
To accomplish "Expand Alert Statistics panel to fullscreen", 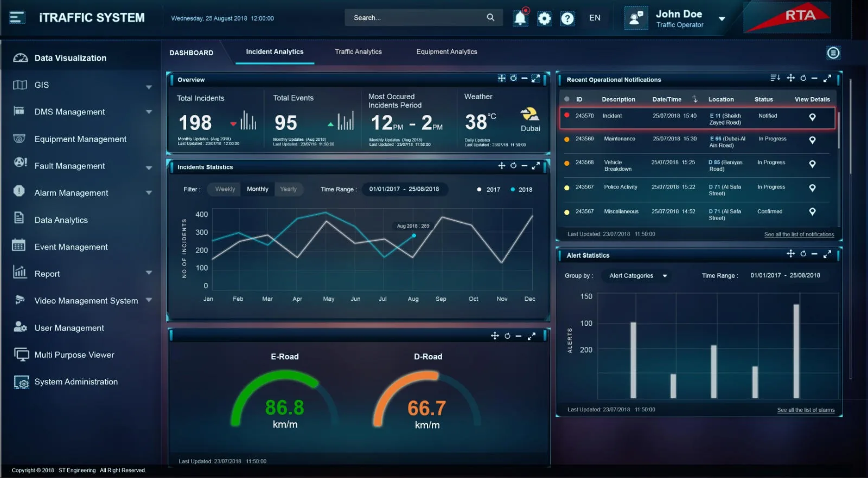I will click(x=827, y=254).
